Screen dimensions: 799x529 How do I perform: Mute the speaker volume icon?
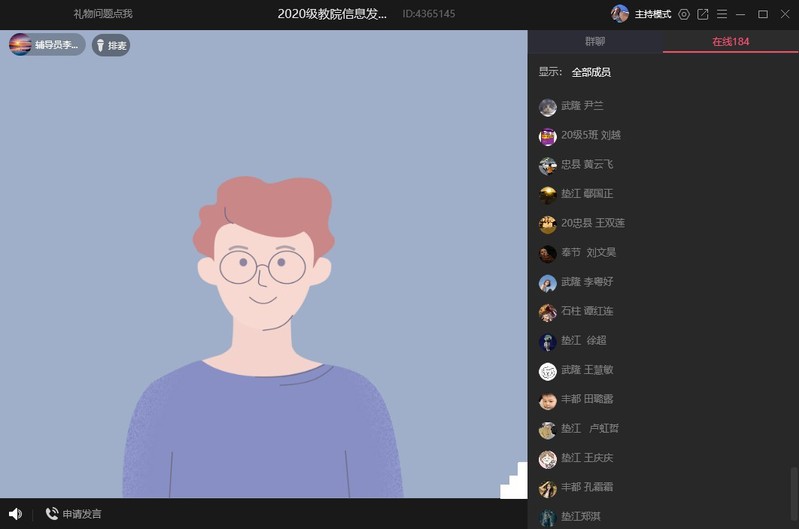(15, 514)
